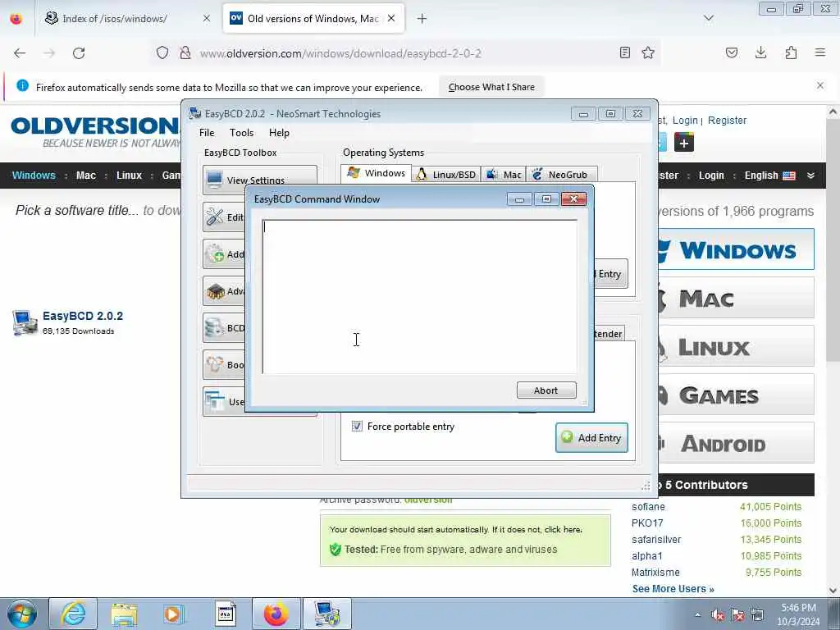
Task: Click contributor safarisilver
Action: (656, 540)
